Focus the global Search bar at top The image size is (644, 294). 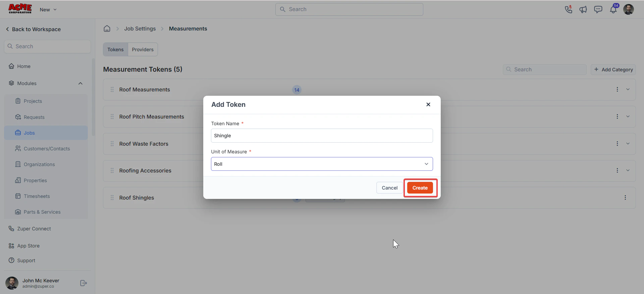click(349, 9)
